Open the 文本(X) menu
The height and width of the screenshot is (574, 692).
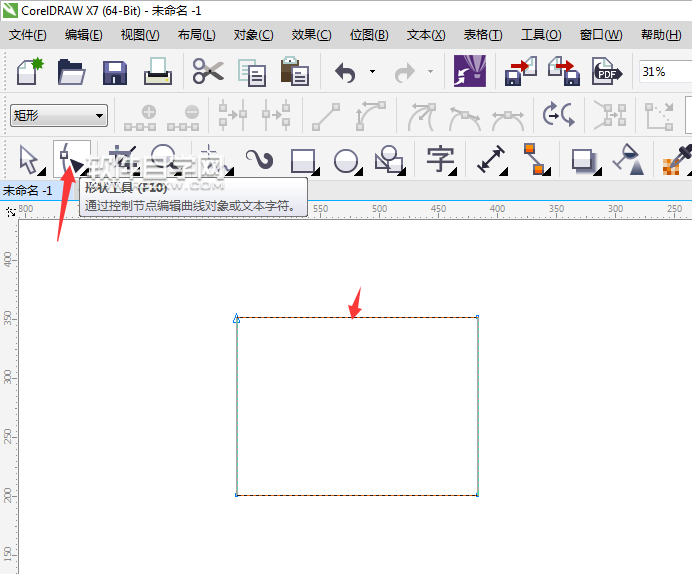click(426, 35)
